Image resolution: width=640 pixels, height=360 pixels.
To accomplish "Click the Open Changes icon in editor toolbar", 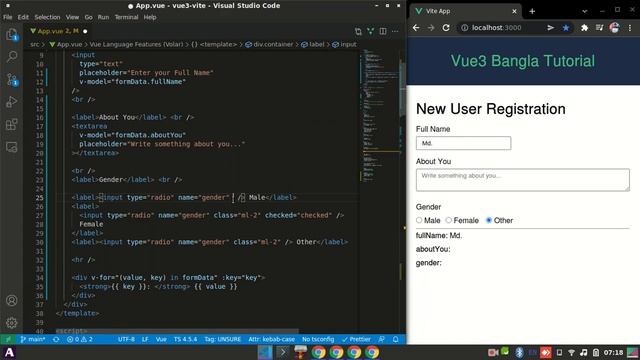I will (358, 31).
